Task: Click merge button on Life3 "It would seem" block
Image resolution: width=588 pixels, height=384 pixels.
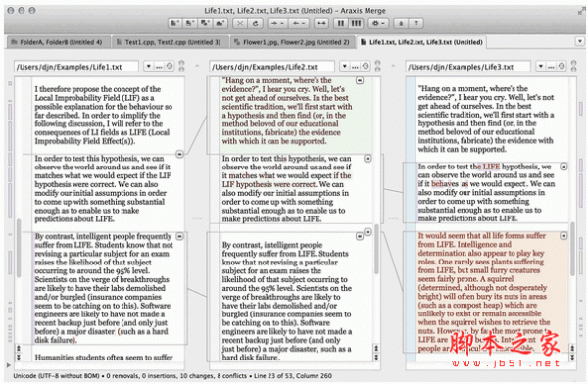Action: 563,235
